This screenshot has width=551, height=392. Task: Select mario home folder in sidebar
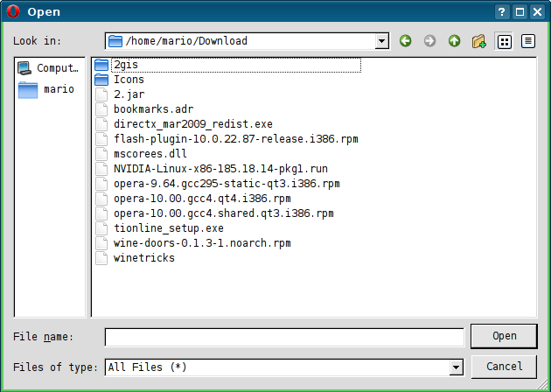[x=46, y=89]
